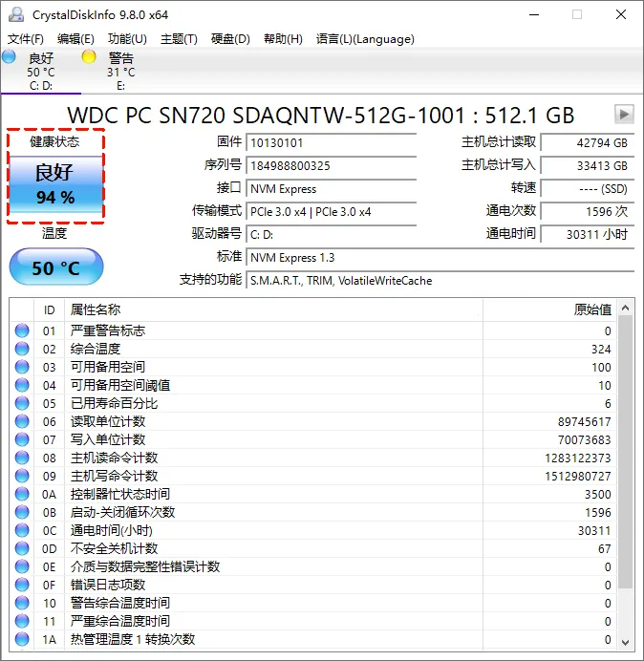Open the 主题(T) menu

pos(179,39)
